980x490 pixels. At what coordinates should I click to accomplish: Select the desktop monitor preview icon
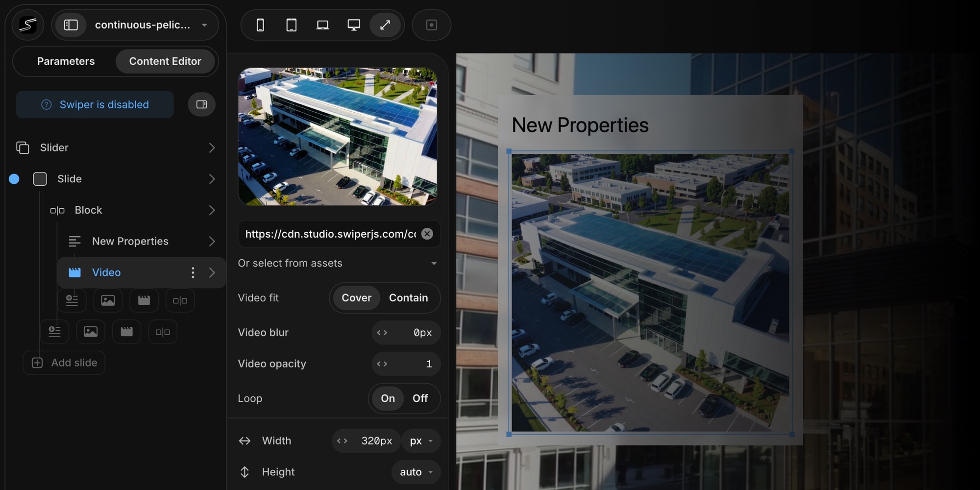click(354, 25)
